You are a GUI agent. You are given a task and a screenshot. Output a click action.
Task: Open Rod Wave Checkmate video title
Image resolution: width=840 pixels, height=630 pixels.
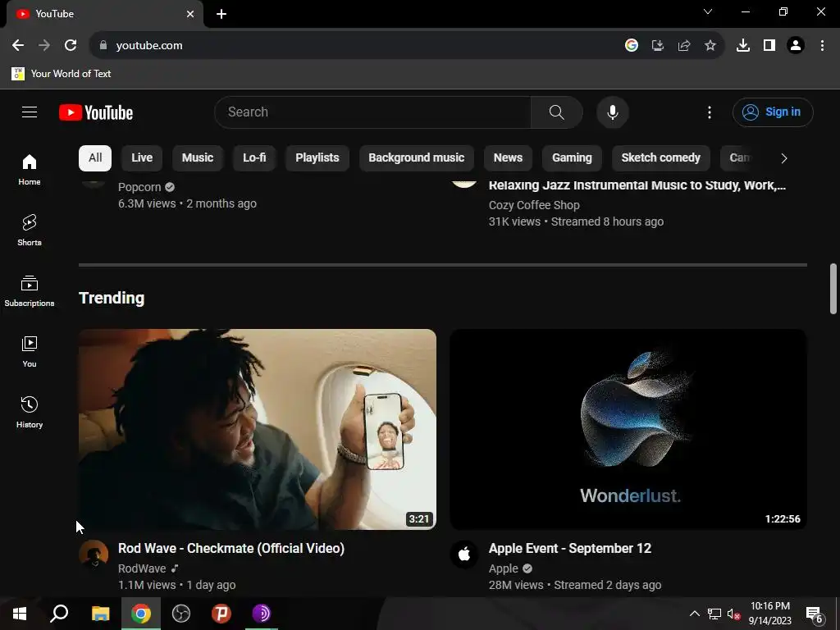point(231,549)
